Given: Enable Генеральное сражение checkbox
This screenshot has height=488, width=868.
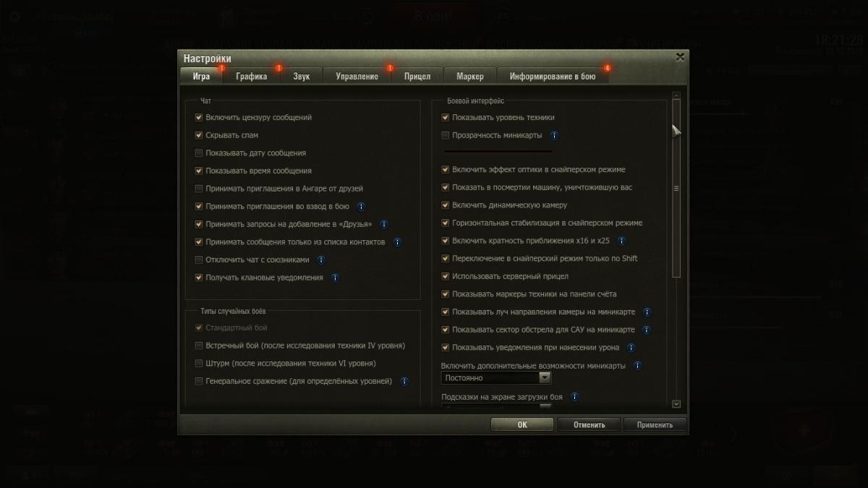Looking at the screenshot, I should tap(199, 381).
